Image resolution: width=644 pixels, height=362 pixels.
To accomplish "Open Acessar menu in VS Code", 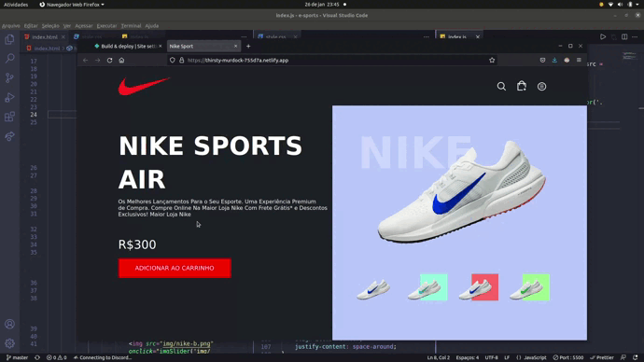I will (x=84, y=25).
